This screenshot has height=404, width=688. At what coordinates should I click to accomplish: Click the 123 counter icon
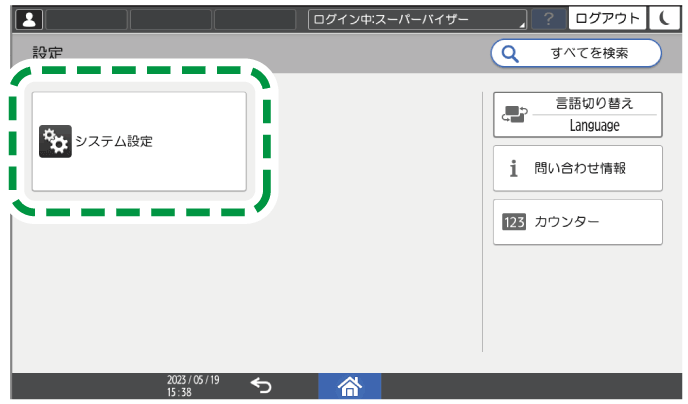tap(514, 222)
